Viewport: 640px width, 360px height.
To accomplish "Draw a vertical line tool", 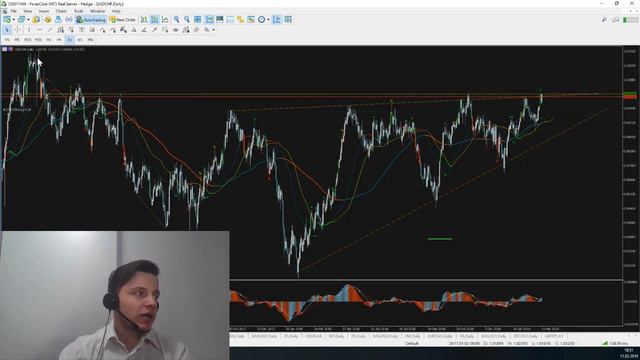I will click(29, 30).
